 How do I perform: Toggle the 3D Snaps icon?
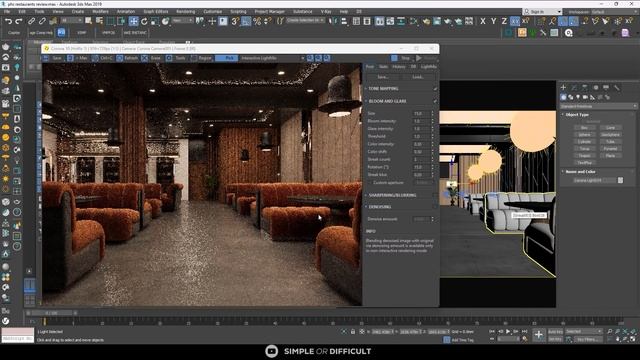pos(235,21)
